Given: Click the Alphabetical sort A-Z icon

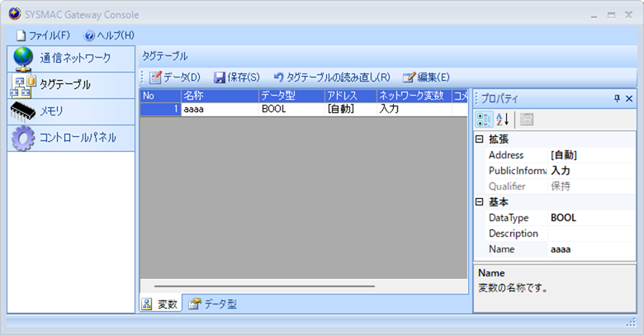Looking at the screenshot, I should [x=503, y=120].
